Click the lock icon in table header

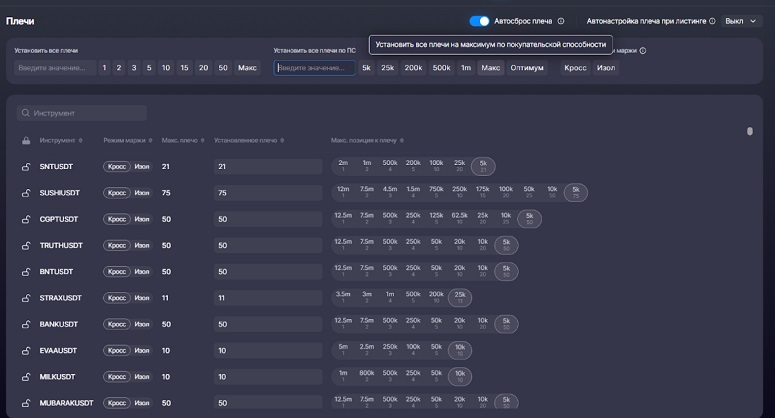click(x=25, y=140)
